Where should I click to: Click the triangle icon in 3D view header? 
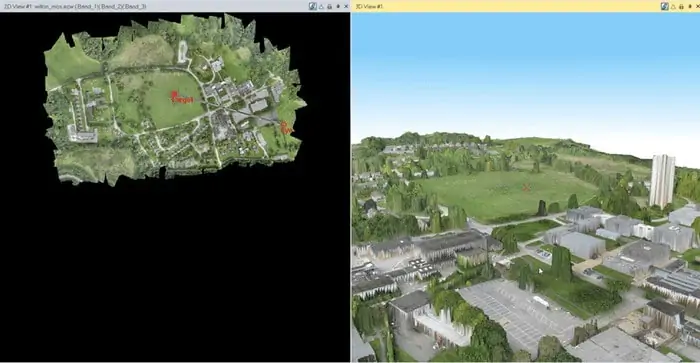[x=673, y=6]
